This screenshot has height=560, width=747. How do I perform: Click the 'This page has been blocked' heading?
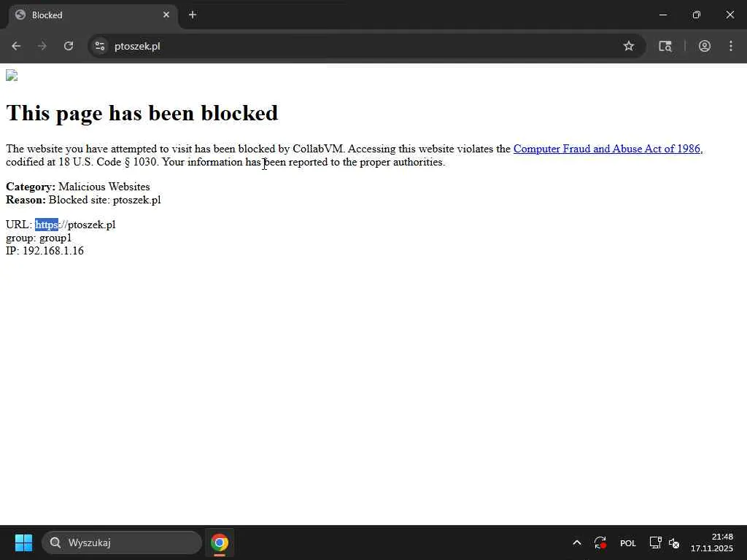[142, 113]
